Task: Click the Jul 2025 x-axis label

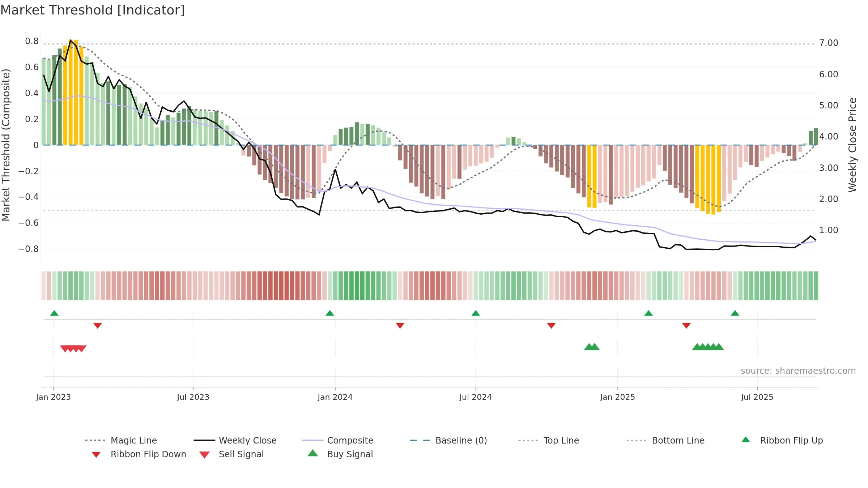Action: point(757,397)
